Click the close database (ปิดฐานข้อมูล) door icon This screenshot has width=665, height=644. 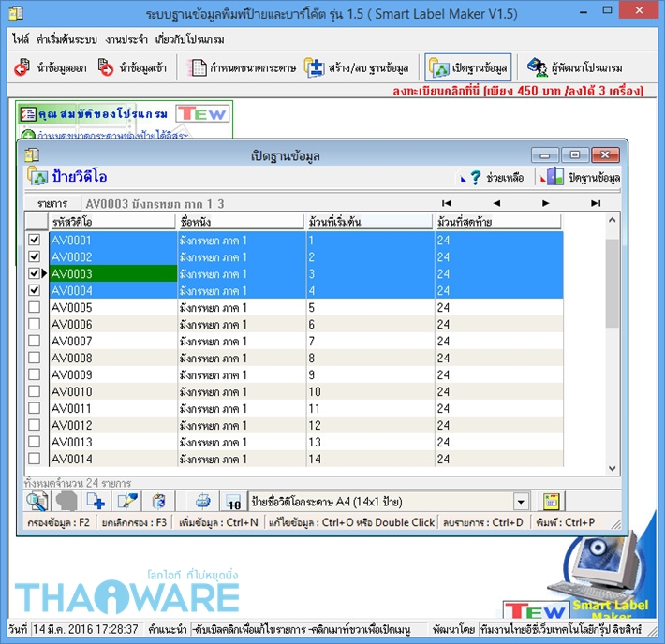(554, 177)
